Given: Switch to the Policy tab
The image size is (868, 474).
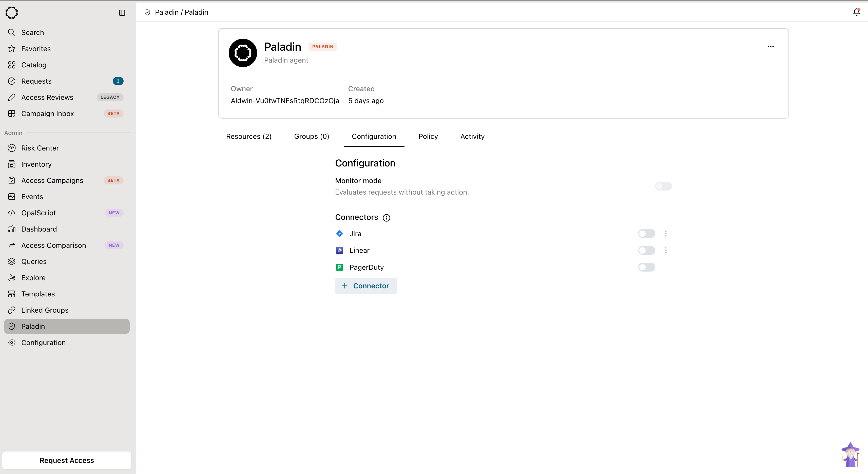Looking at the screenshot, I should pyautogui.click(x=428, y=136).
